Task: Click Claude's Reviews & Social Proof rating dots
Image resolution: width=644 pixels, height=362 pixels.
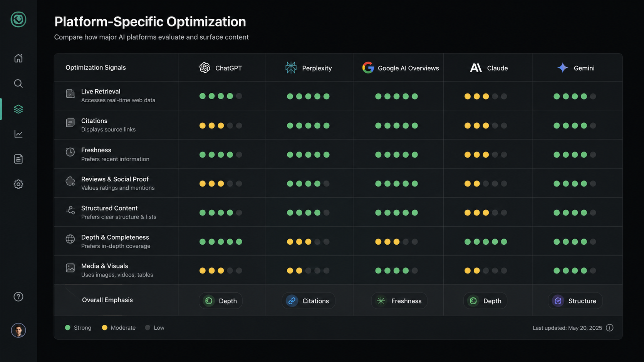Action: (486, 184)
